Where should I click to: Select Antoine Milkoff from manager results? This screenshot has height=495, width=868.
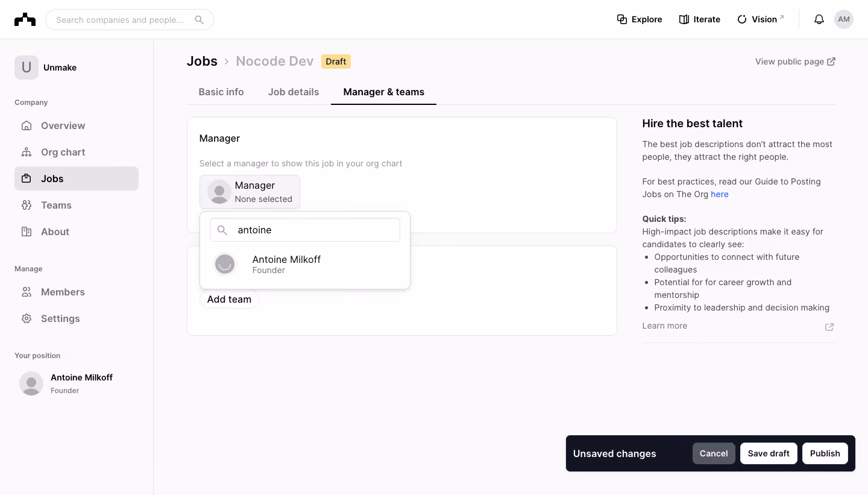tap(305, 264)
